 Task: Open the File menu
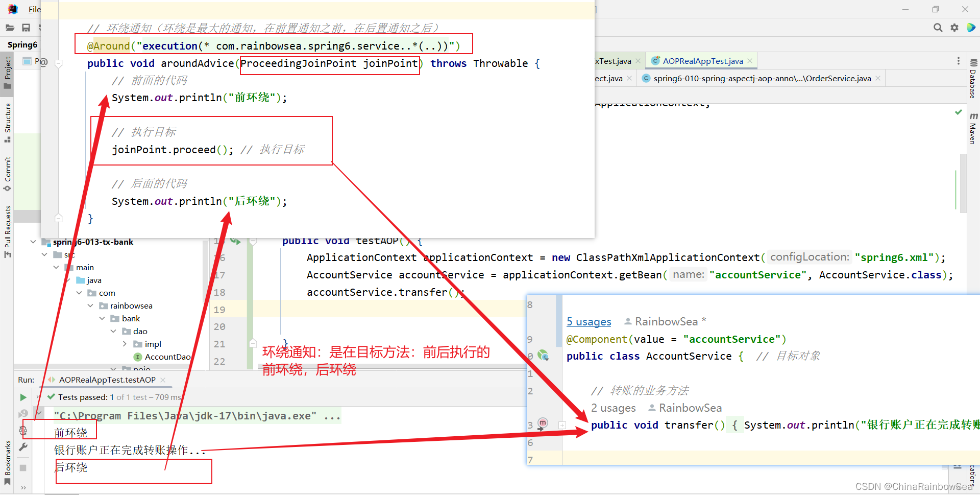(35, 9)
